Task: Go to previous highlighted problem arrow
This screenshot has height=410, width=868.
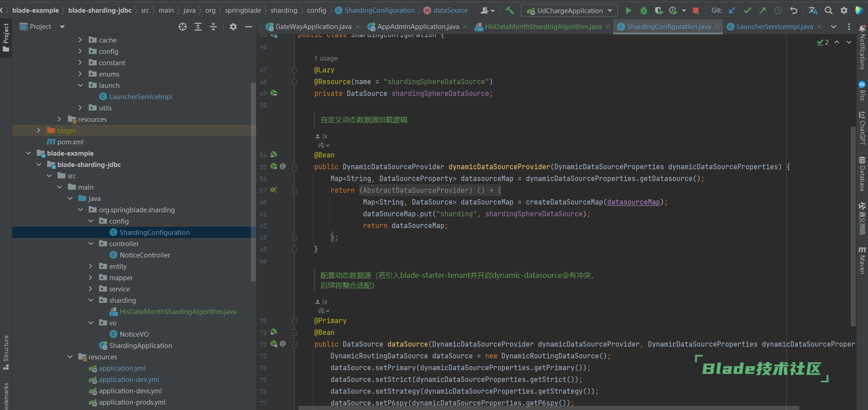Action: click(x=837, y=42)
